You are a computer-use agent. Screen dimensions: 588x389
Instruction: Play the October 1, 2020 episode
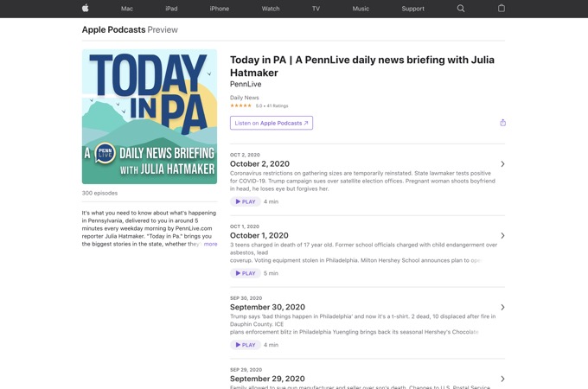(246, 273)
